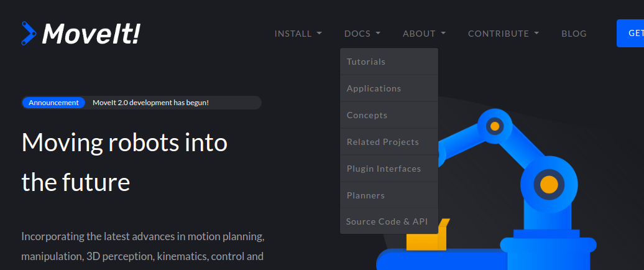The image size is (644, 270).
Task: Click the Moving robots into the future heading
Action: point(124,162)
